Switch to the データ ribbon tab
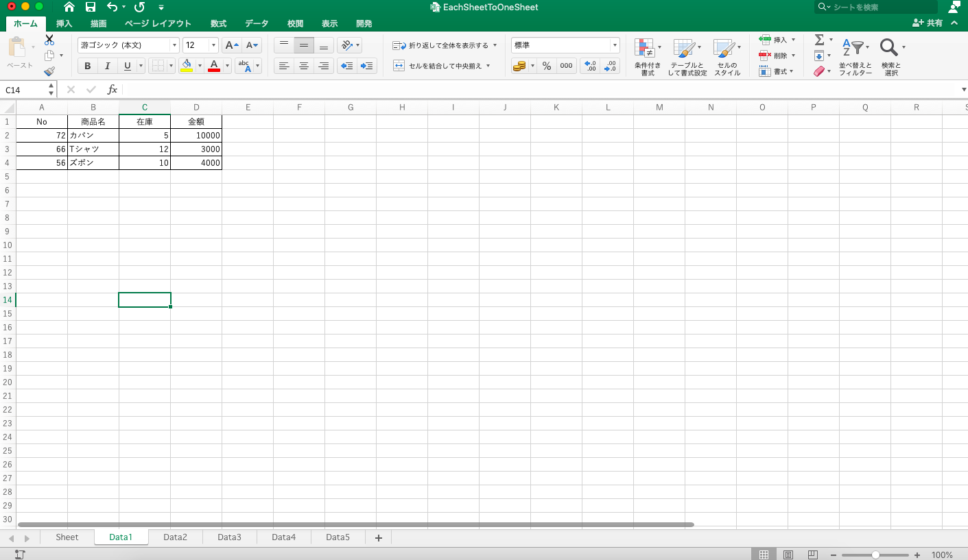 pos(257,23)
